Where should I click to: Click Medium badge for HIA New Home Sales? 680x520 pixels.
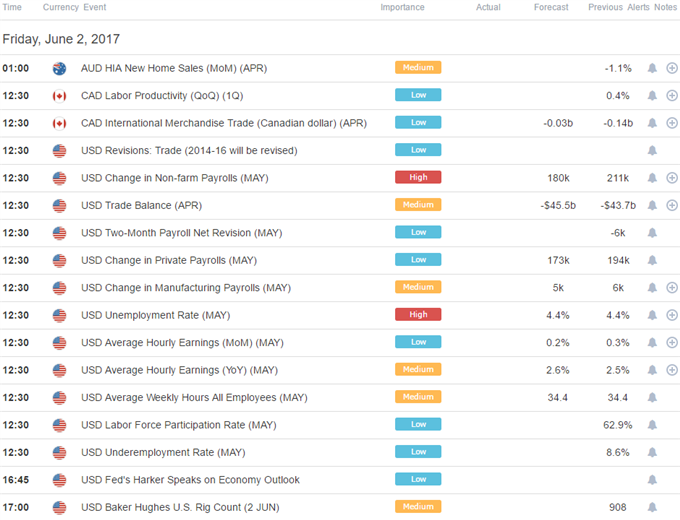[x=418, y=68]
